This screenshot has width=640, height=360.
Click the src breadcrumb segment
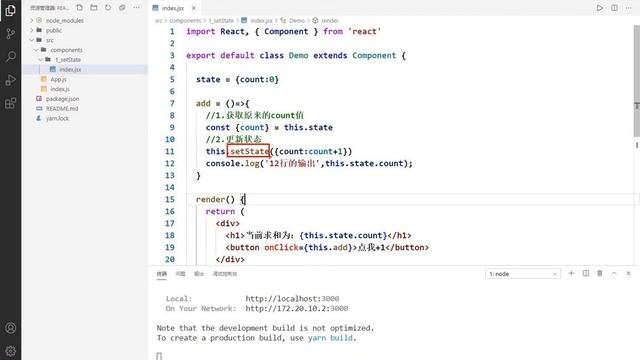pyautogui.click(x=158, y=20)
